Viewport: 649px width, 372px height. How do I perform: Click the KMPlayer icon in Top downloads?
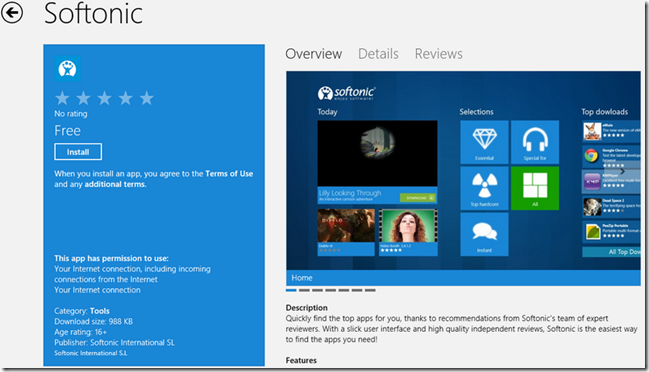point(592,182)
